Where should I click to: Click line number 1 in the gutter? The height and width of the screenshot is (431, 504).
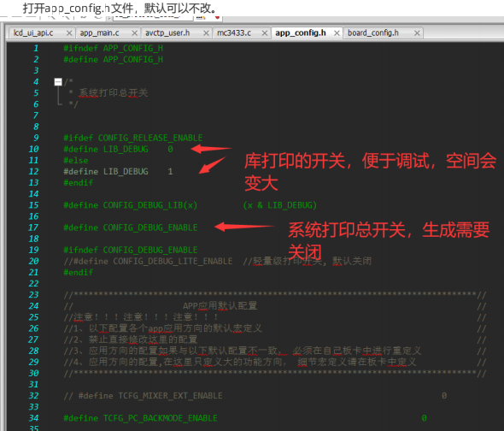click(36, 48)
